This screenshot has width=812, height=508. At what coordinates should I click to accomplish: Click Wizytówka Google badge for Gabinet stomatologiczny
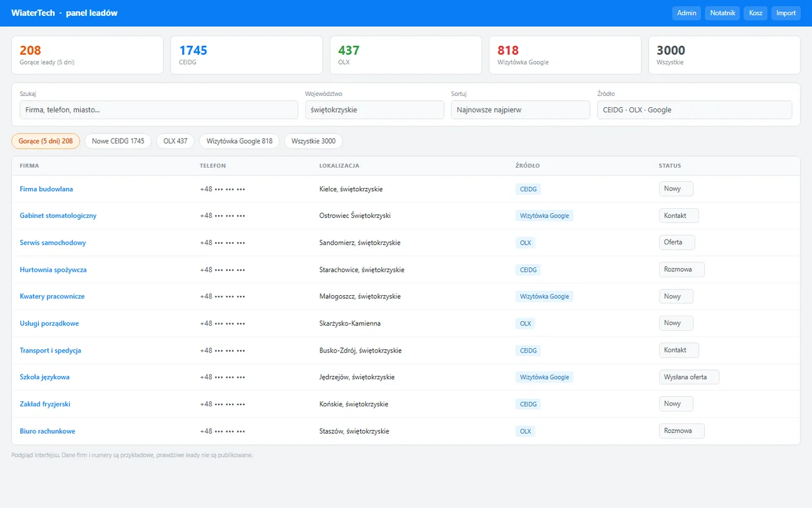544,216
